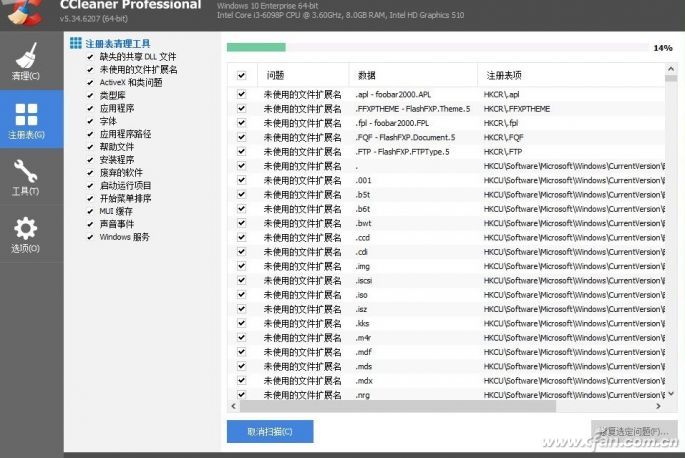The image size is (685, 458).
Task: Click the horizontal scrollbar left arrow
Action: [234, 406]
